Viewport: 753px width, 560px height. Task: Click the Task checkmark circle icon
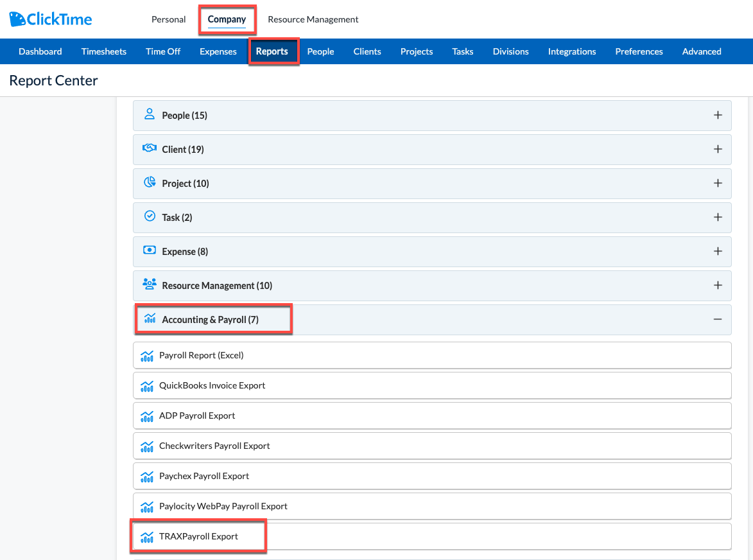[x=150, y=216]
